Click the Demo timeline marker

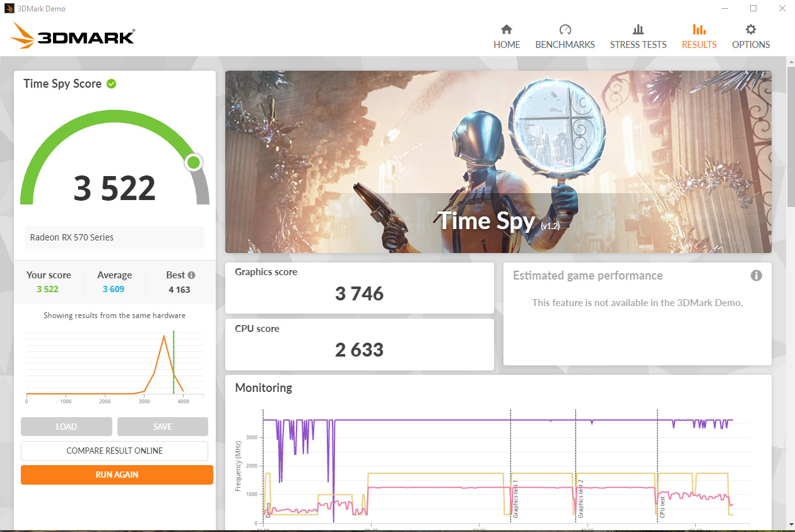(x=268, y=510)
